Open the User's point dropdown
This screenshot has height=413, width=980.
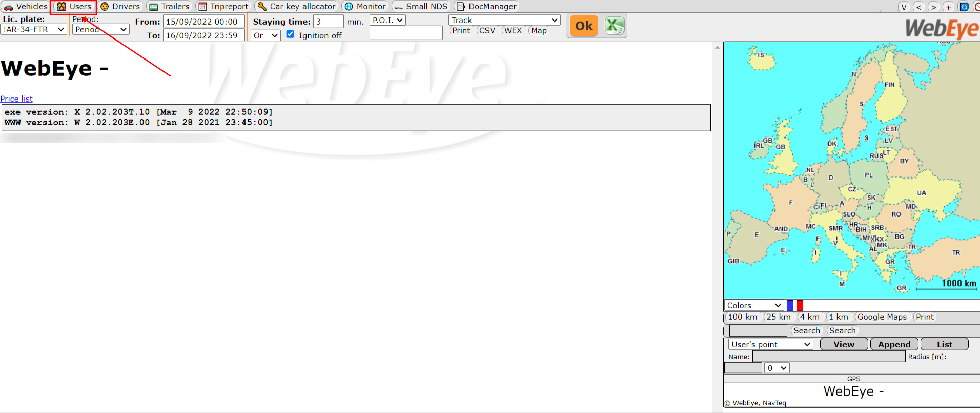[x=770, y=344]
